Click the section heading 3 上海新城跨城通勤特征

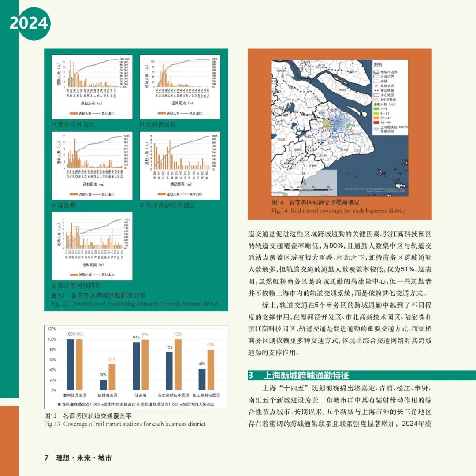[299, 375]
